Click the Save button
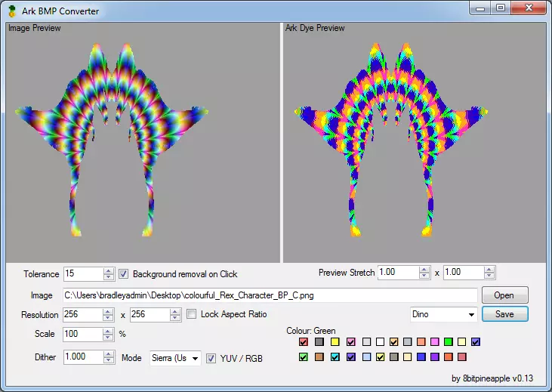552x392 pixels. tap(504, 313)
